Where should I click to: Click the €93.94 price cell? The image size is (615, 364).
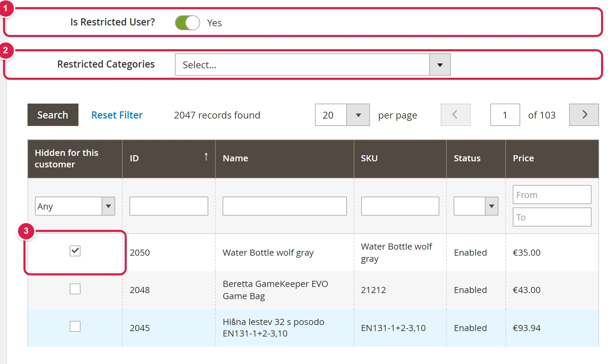(552, 328)
